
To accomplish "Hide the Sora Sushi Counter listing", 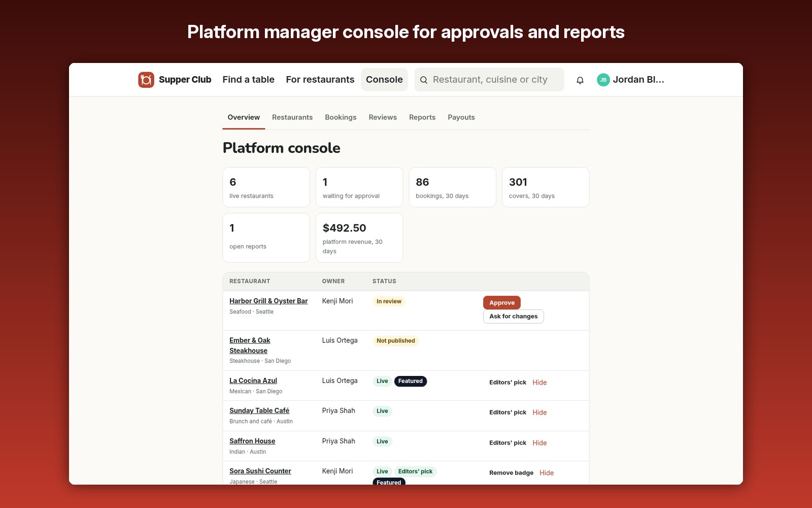I will (547, 473).
